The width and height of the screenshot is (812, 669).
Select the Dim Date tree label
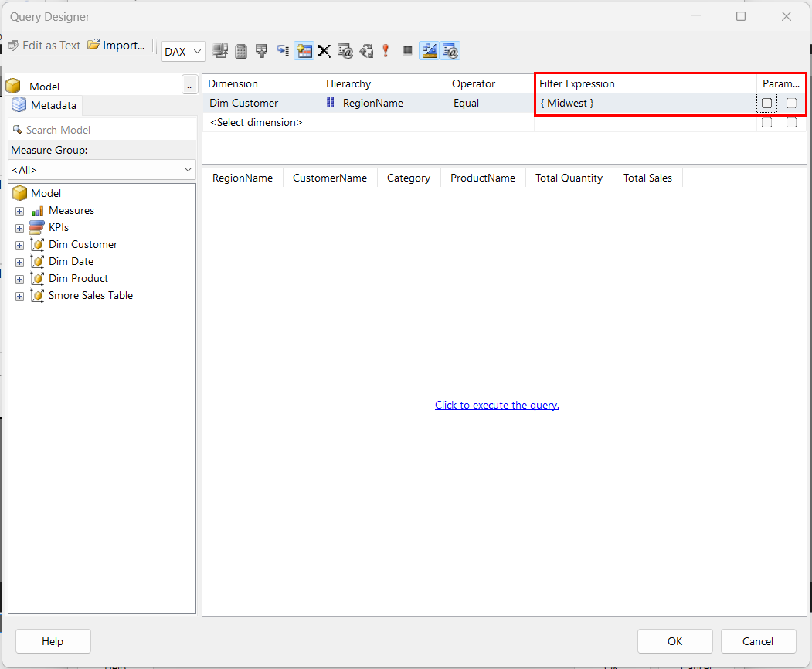pos(71,261)
